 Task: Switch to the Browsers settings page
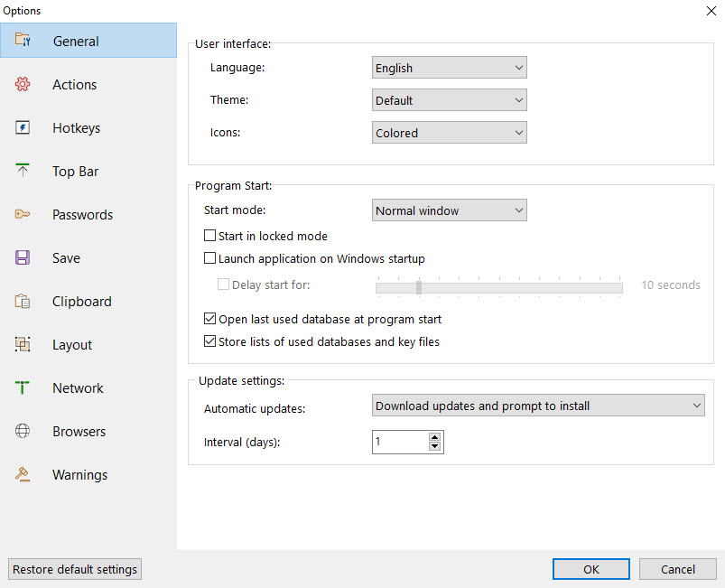pyautogui.click(x=88, y=431)
